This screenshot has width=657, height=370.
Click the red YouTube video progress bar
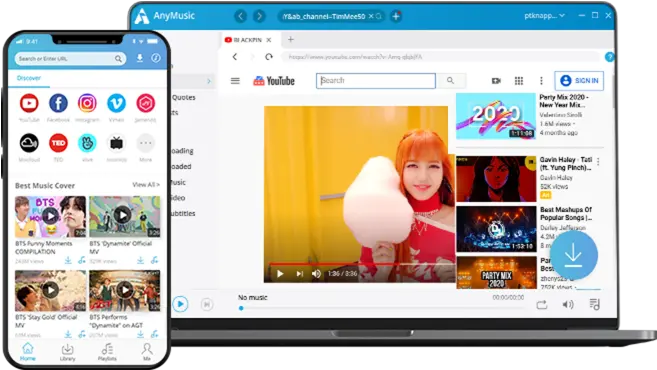coord(361,264)
